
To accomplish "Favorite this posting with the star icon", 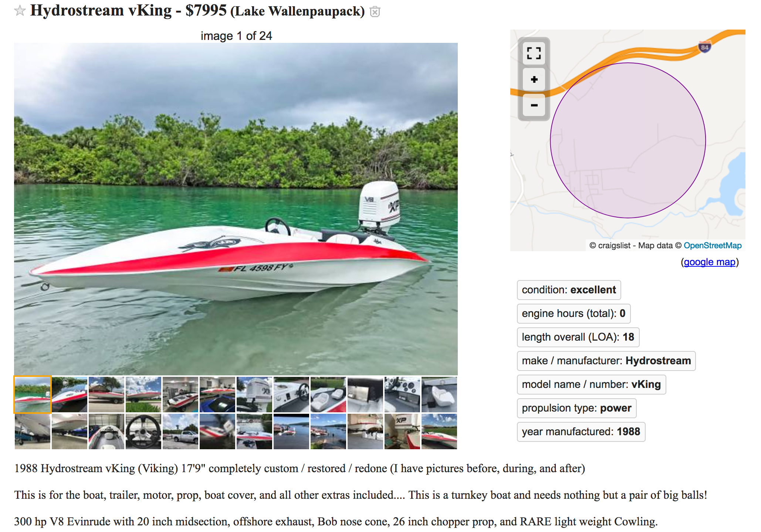I will point(20,11).
